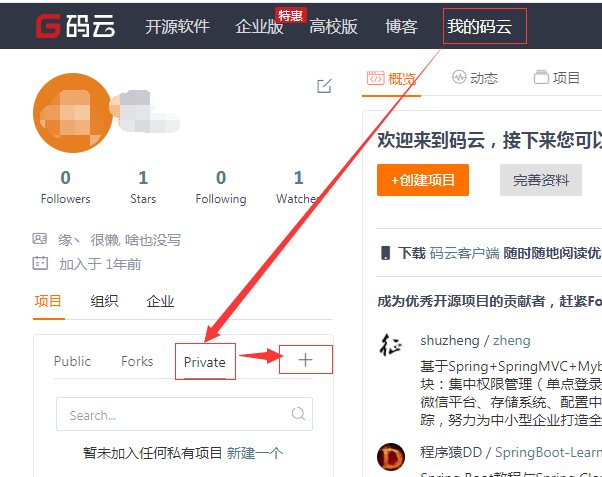
Task: Click the search magnifier icon in project search
Action: [x=298, y=414]
